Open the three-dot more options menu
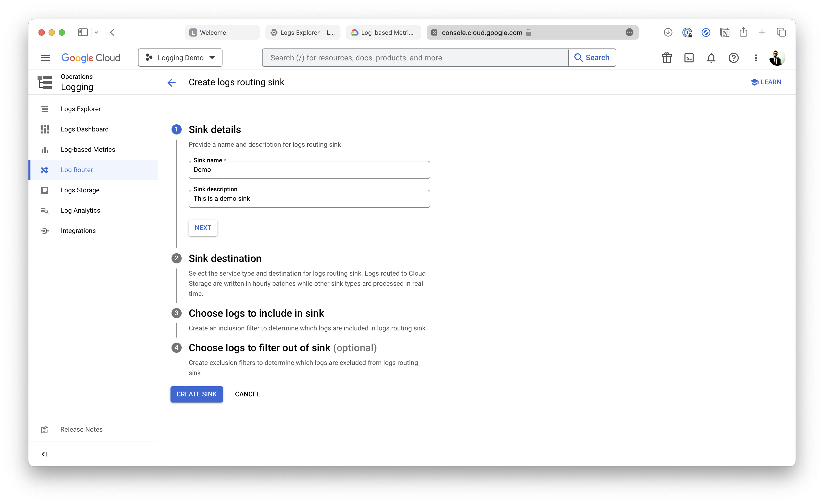824x504 pixels. 756,58
